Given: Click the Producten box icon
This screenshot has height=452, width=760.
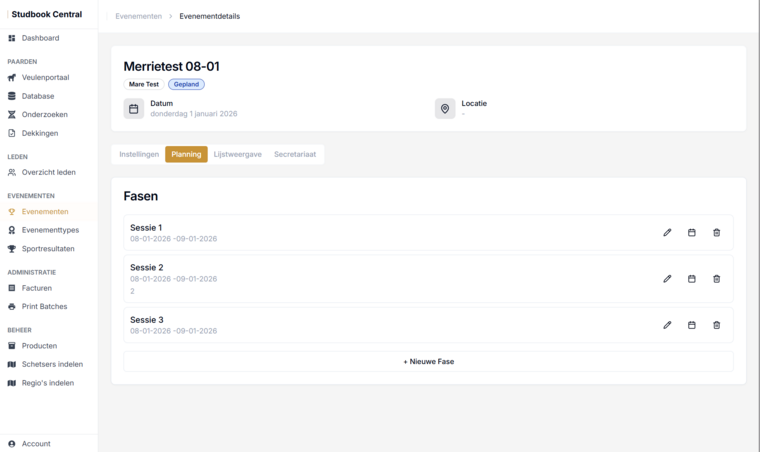Looking at the screenshot, I should point(12,346).
